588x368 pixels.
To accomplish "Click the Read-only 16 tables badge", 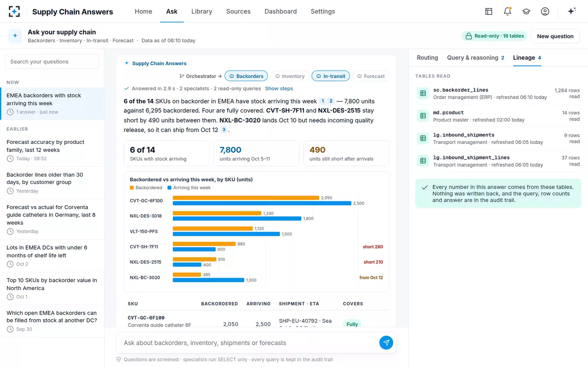I will (495, 36).
